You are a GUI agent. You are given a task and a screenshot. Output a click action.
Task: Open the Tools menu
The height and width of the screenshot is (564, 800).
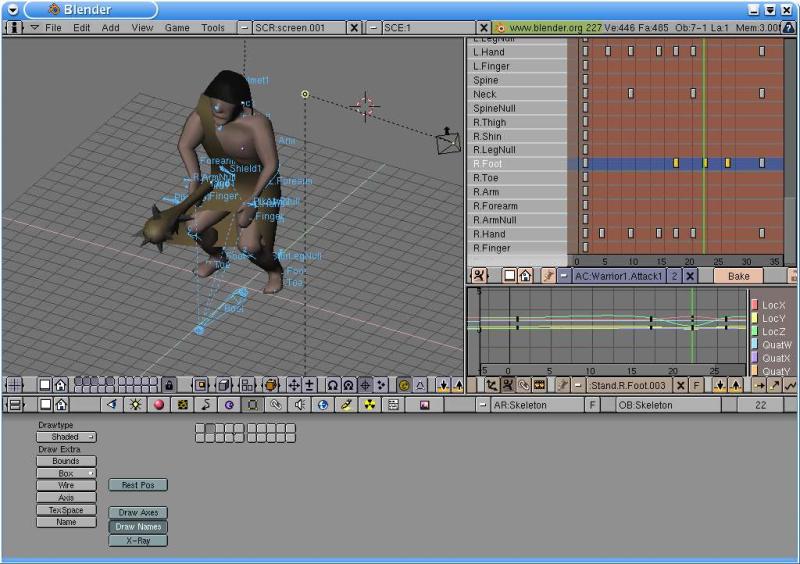tap(213, 28)
